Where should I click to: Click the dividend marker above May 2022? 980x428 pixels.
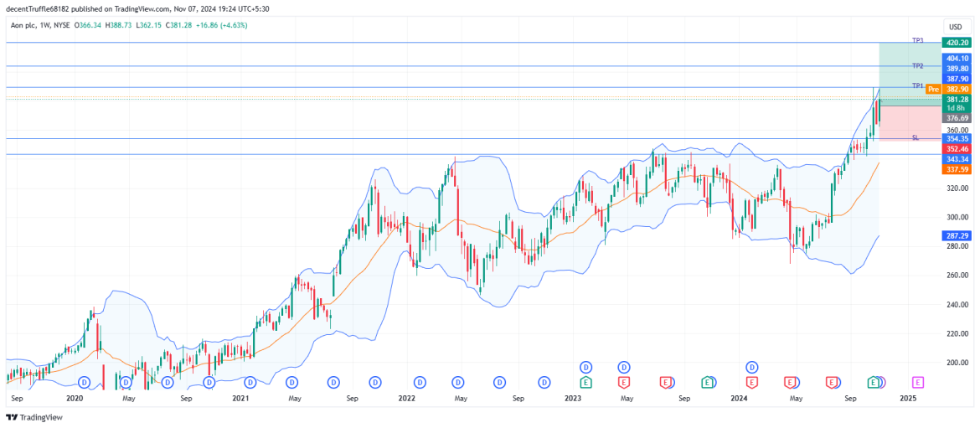tap(458, 382)
